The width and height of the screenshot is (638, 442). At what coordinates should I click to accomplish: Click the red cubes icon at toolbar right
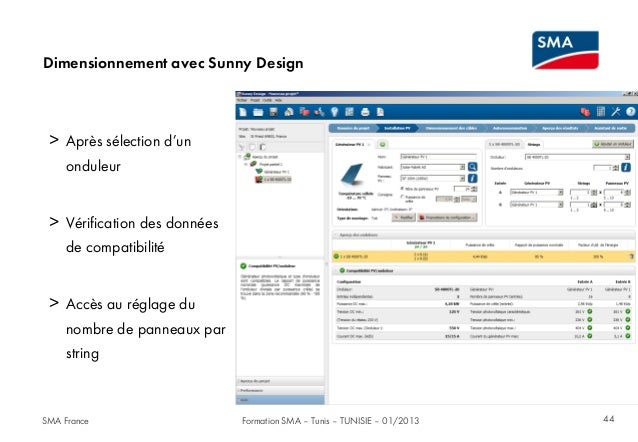(x=585, y=112)
